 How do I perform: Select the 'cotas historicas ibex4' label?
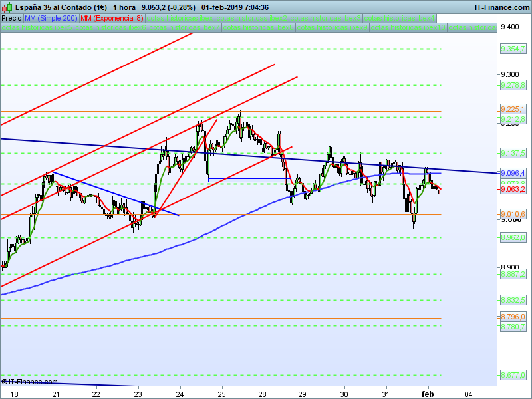click(400, 19)
